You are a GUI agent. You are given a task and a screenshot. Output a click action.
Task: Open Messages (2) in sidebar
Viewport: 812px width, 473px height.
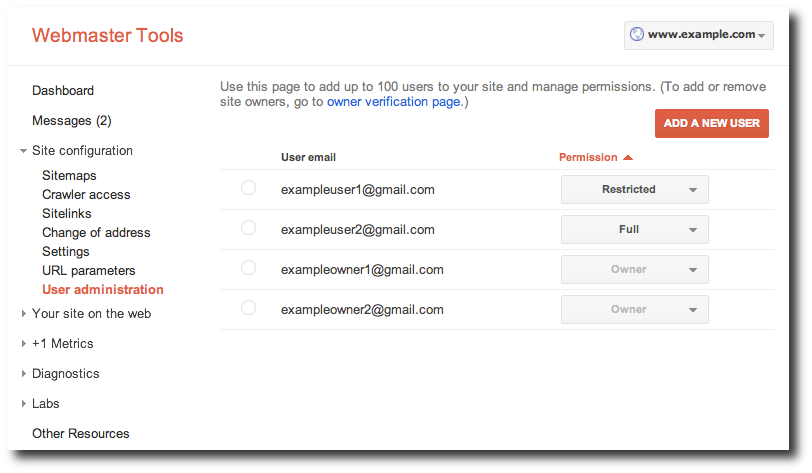(71, 120)
